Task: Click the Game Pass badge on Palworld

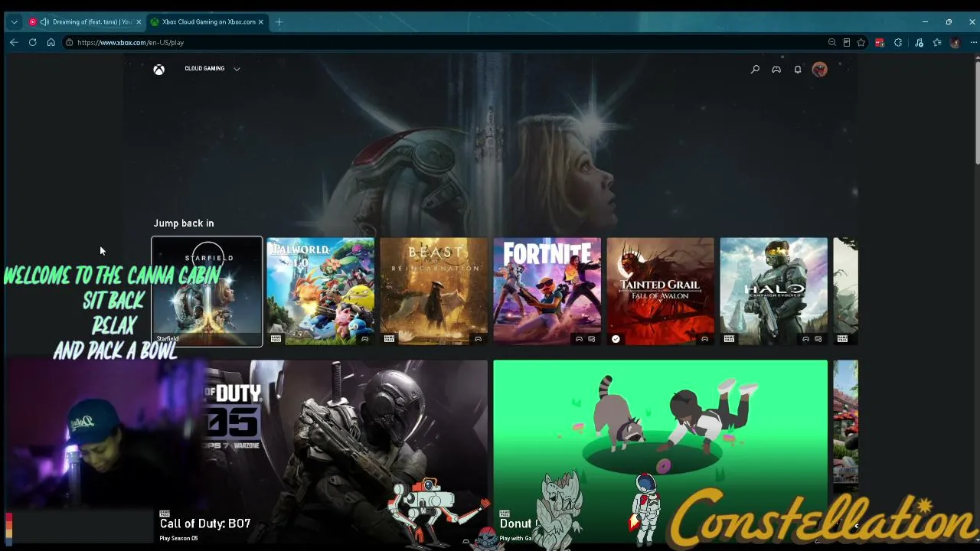Action: click(x=276, y=339)
